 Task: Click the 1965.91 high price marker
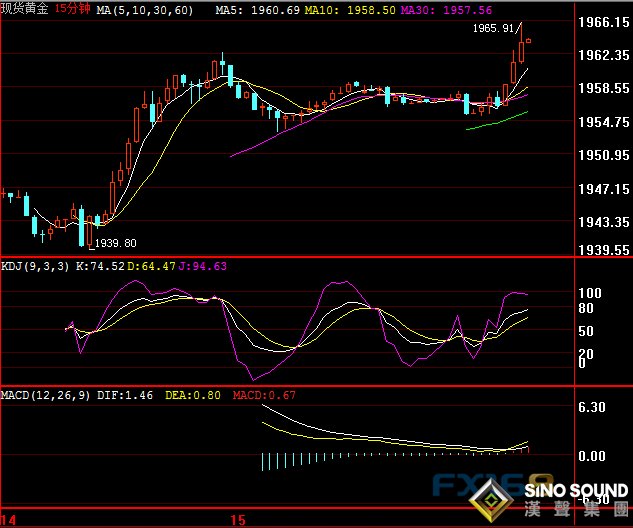click(494, 29)
